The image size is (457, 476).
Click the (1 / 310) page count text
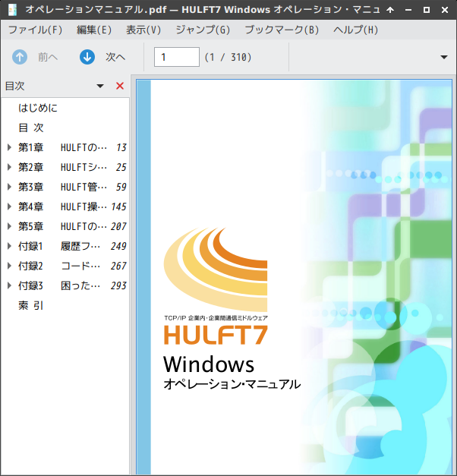click(x=228, y=57)
